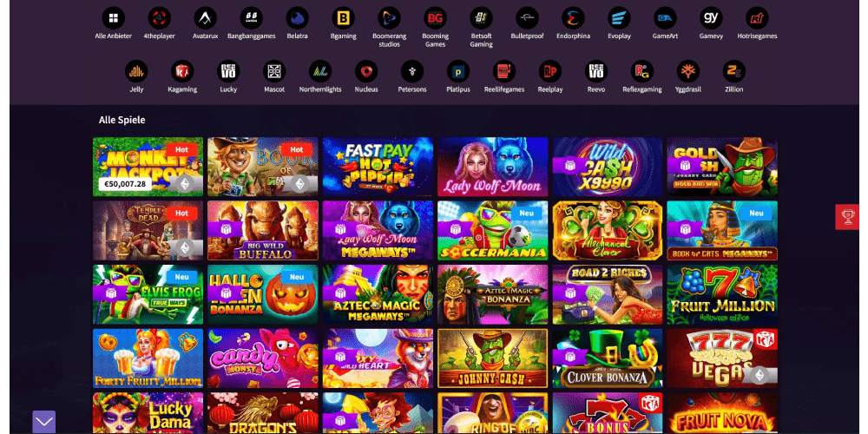Choose the Endorphina provider icon
The width and height of the screenshot is (868, 434).
573,18
